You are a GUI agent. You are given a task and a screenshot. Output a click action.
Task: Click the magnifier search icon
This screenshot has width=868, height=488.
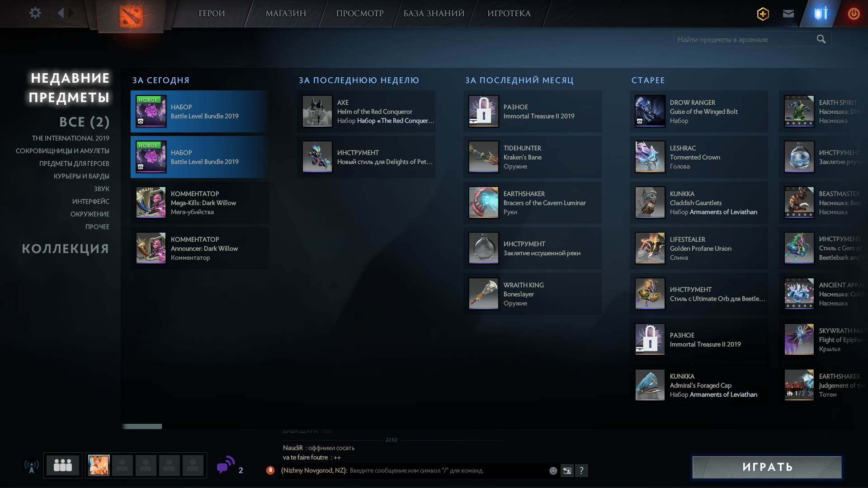[x=821, y=39]
